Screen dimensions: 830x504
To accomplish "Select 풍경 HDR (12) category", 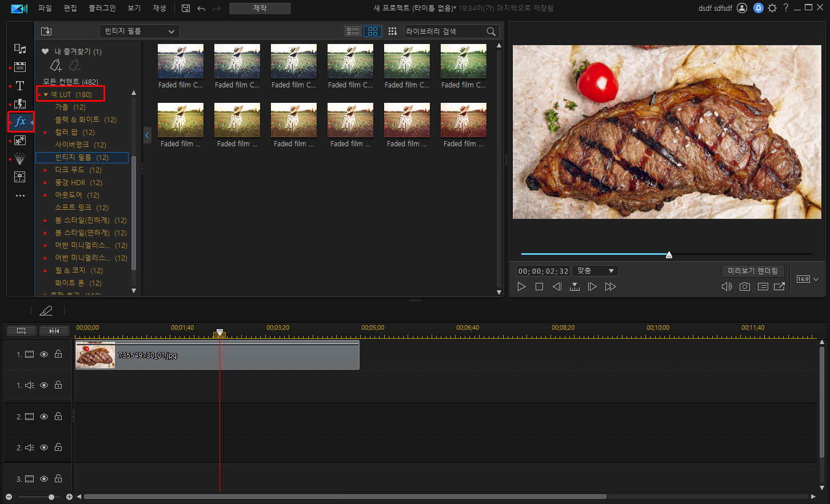I will 78,182.
